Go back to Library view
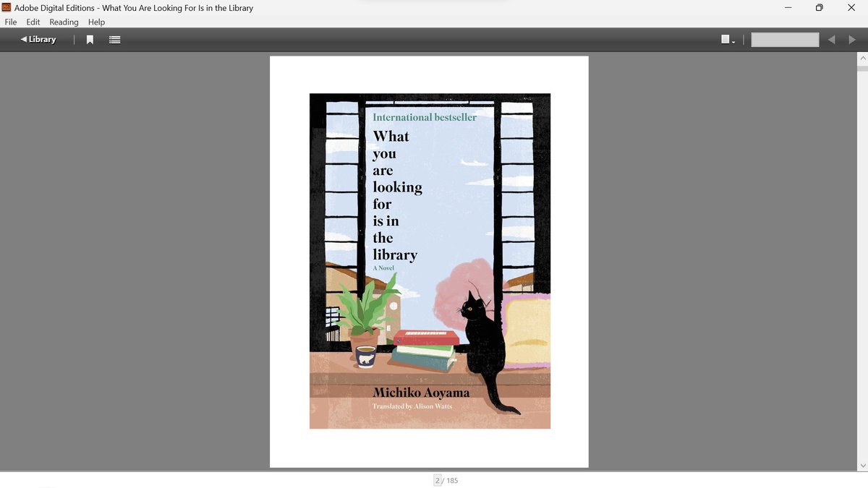The height and width of the screenshot is (488, 868). pyautogui.click(x=38, y=40)
